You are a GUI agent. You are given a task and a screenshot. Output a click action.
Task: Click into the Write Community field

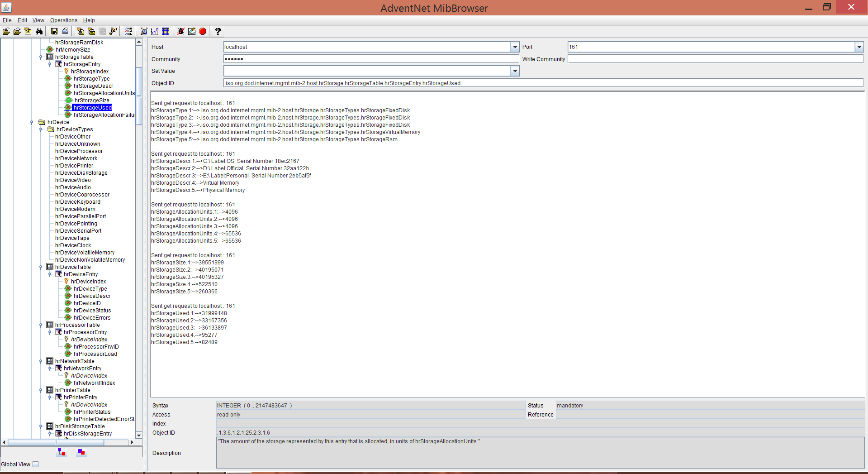[x=715, y=59]
